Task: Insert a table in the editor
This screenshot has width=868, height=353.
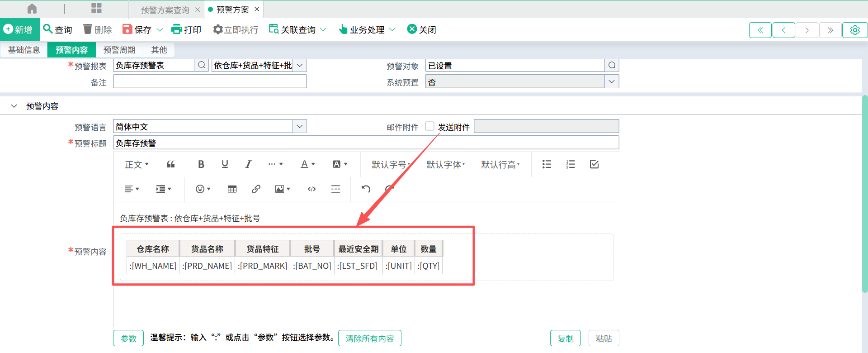Action: pos(232,189)
